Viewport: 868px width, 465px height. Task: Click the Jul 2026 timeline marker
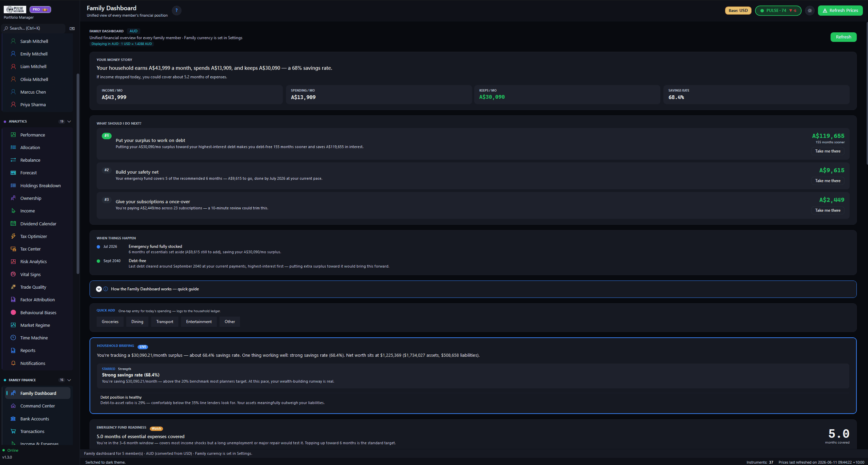click(x=98, y=247)
